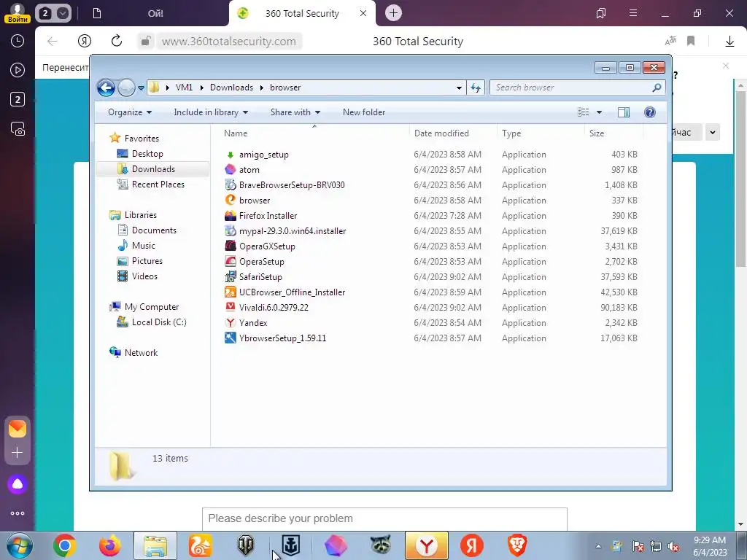Launch Brave from the taskbar

coord(517,545)
